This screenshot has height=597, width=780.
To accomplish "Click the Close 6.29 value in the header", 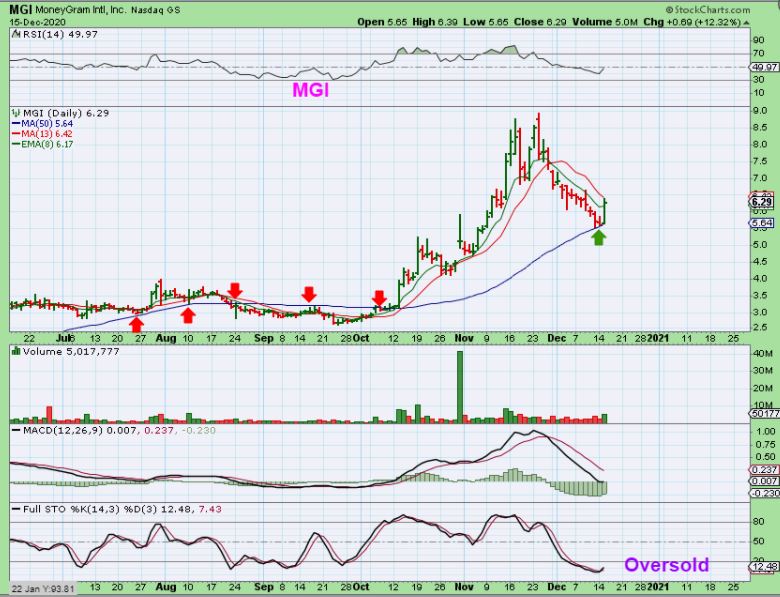I will tap(540, 22).
